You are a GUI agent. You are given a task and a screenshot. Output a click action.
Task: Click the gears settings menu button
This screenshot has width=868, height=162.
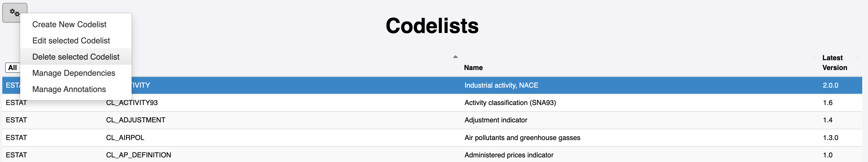point(14,13)
